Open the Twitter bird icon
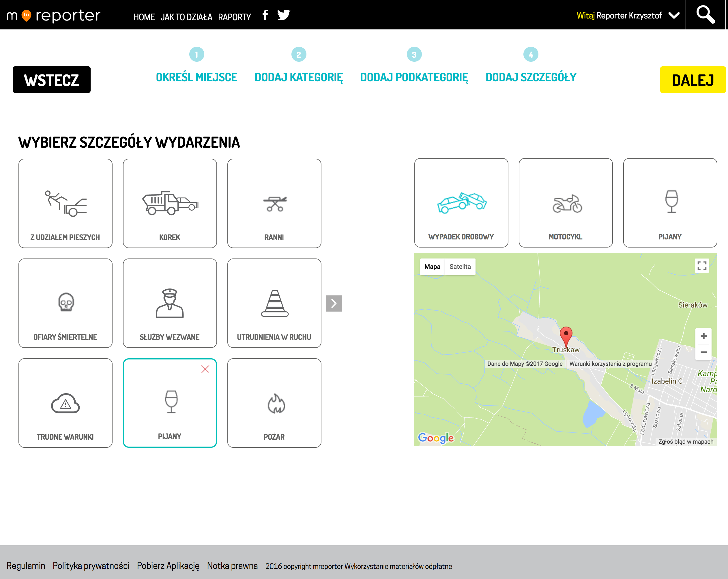This screenshot has height=579, width=728. pyautogui.click(x=284, y=15)
